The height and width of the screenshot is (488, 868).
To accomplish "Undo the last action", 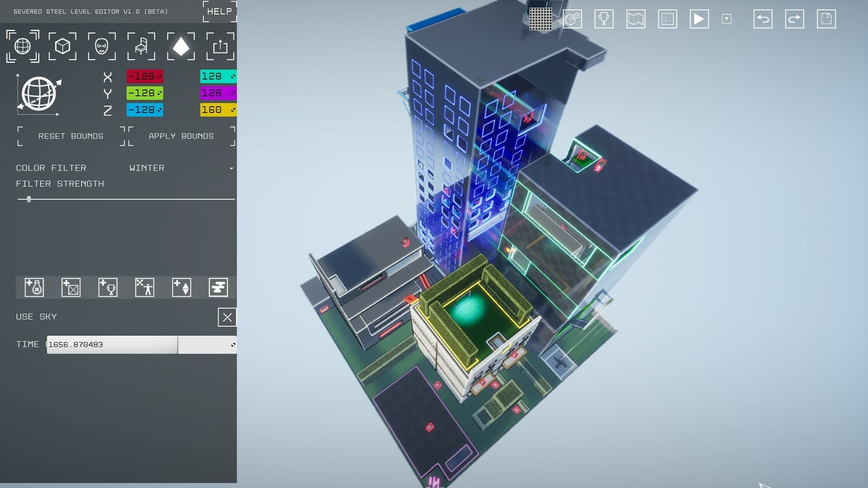I will coord(763,19).
